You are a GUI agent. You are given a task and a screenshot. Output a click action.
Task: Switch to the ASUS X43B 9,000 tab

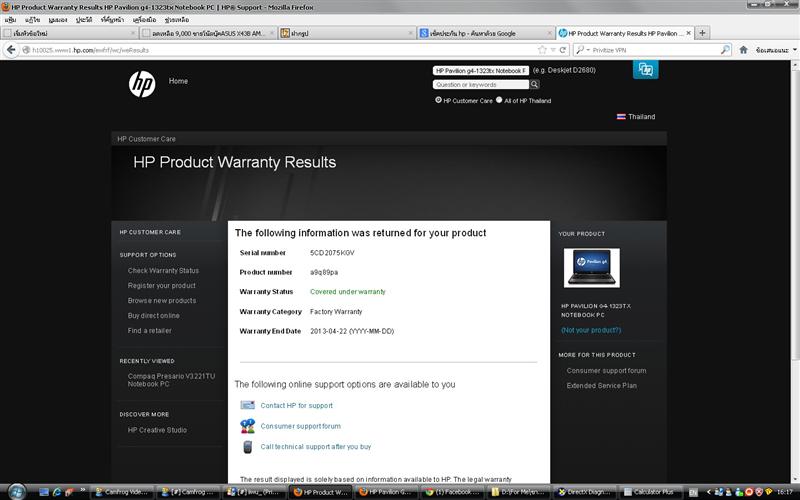[208, 33]
